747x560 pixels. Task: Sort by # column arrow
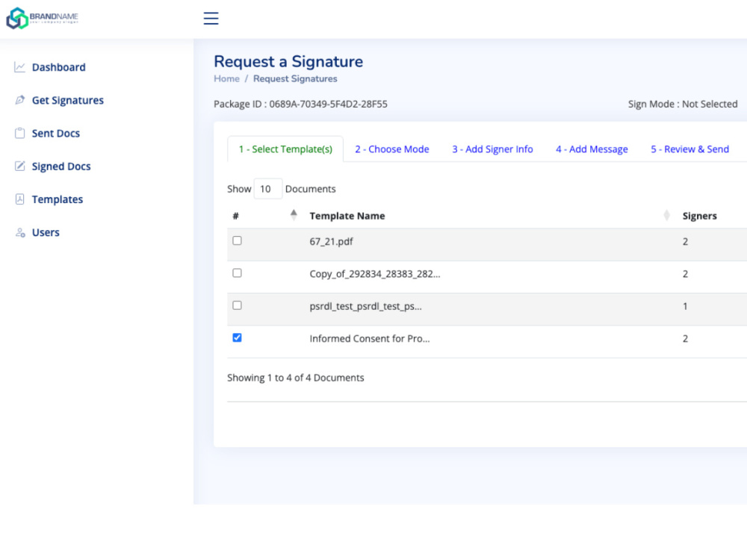(294, 215)
